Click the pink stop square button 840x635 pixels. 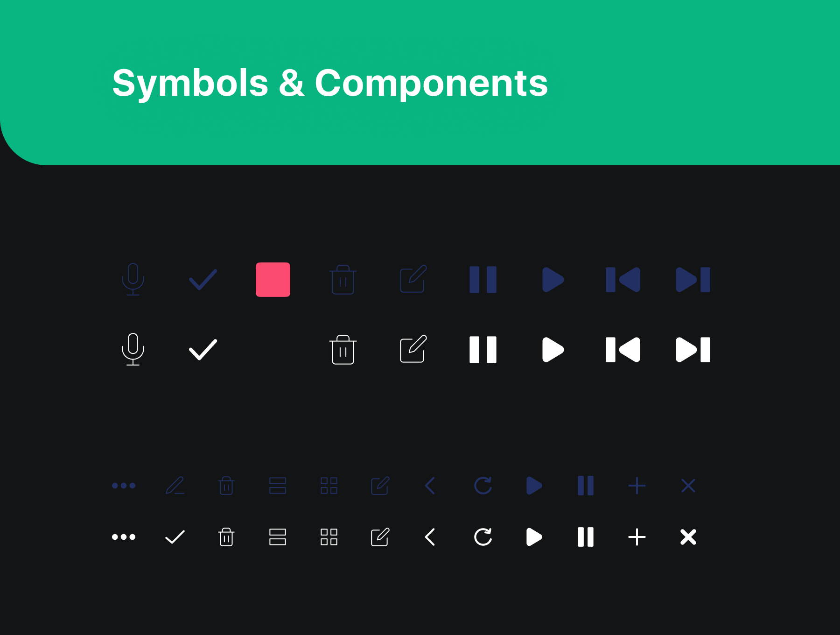pyautogui.click(x=273, y=280)
